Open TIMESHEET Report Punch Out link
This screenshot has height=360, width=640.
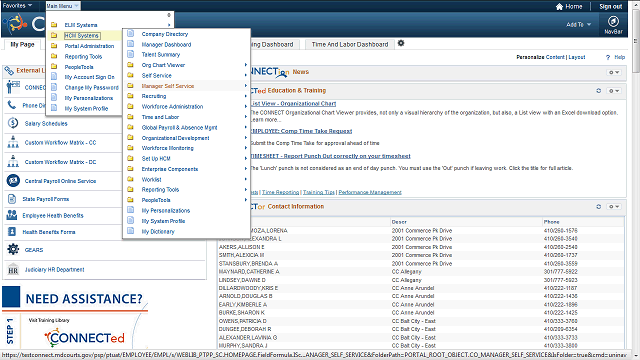pos(330,156)
